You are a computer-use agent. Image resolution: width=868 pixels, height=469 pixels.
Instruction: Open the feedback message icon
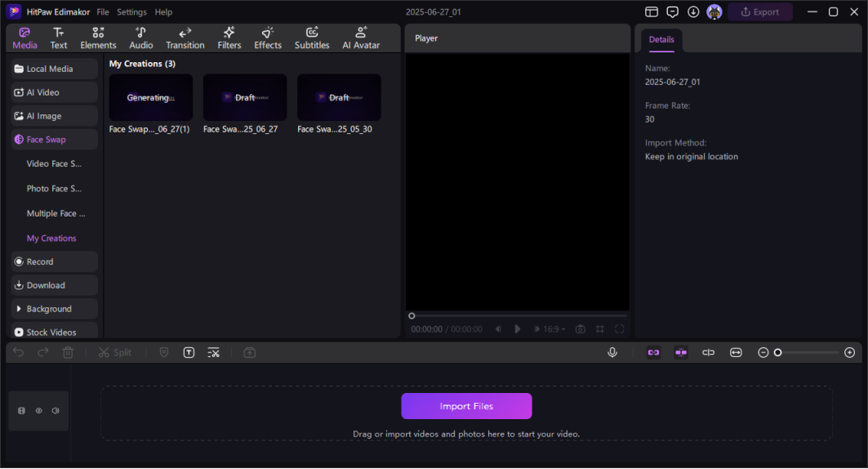coord(673,11)
